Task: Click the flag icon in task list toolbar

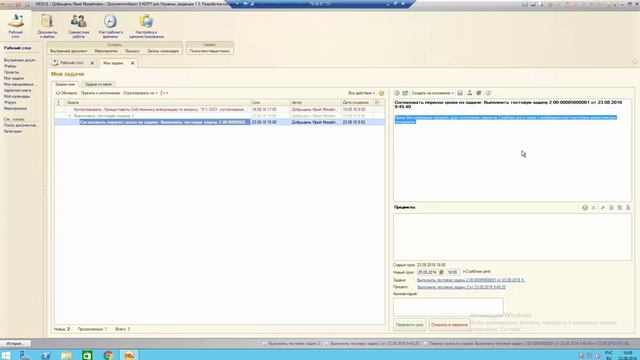Action: coord(163,93)
